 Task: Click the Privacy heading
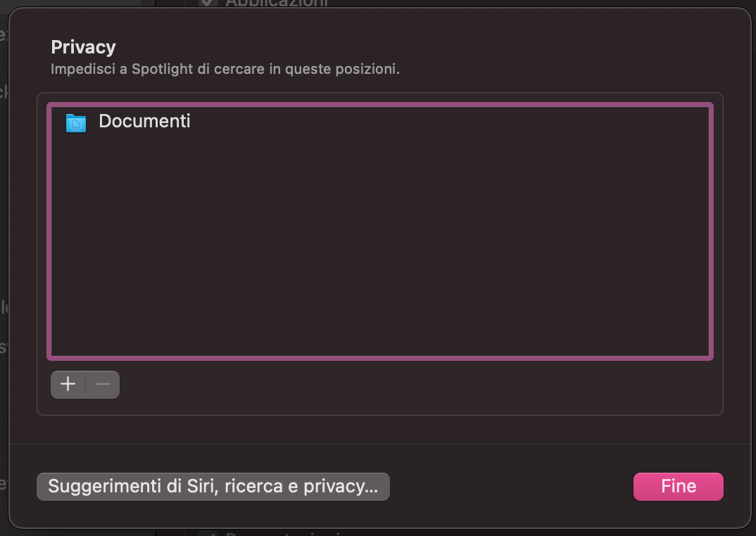[x=83, y=47]
